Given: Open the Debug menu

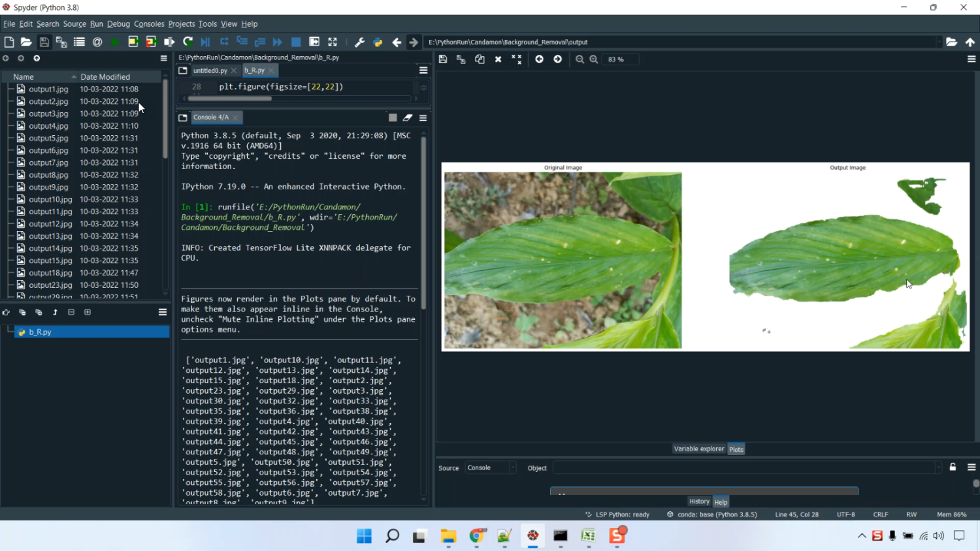Looking at the screenshot, I should [x=118, y=24].
